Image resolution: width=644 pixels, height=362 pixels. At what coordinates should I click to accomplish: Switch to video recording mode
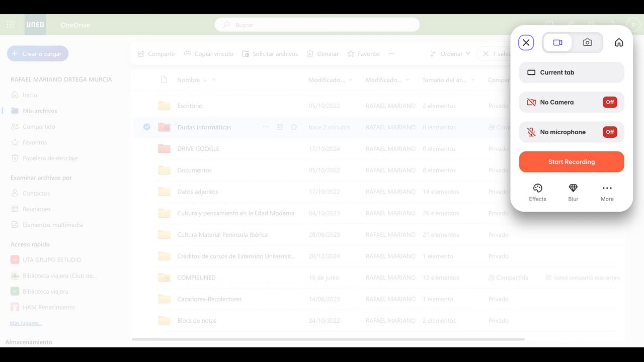(557, 43)
